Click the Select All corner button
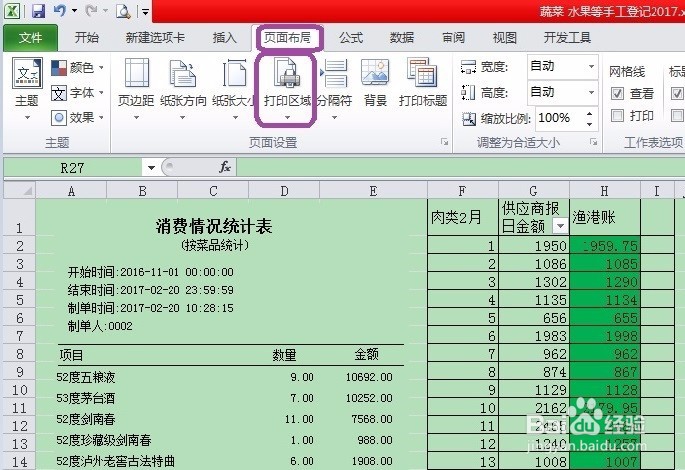The width and height of the screenshot is (685, 470). (x=20, y=191)
